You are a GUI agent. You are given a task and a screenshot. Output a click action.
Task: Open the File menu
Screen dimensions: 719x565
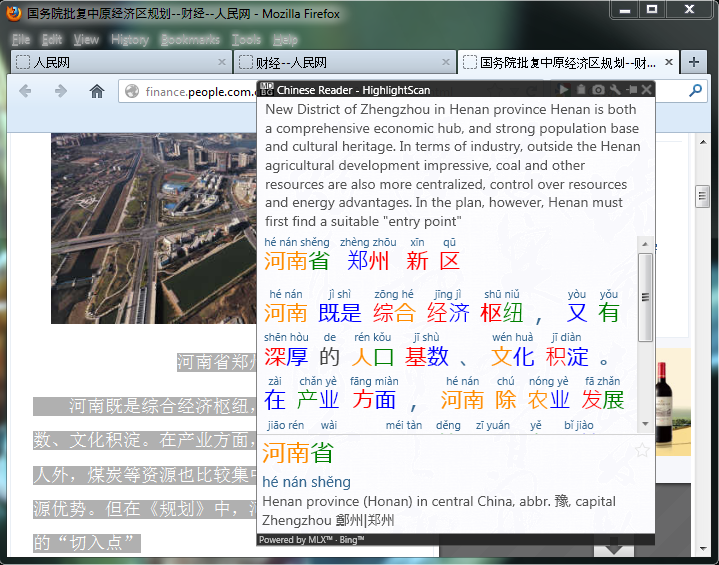21,40
